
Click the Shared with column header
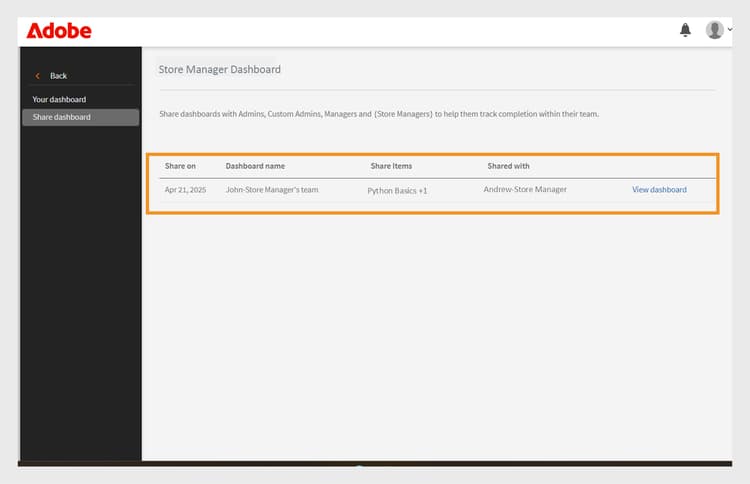(508, 166)
